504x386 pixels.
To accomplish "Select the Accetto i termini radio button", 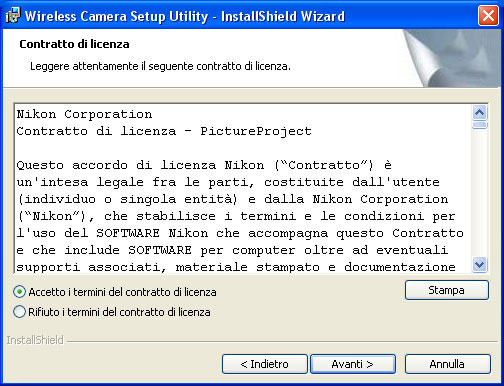I will point(20,292).
